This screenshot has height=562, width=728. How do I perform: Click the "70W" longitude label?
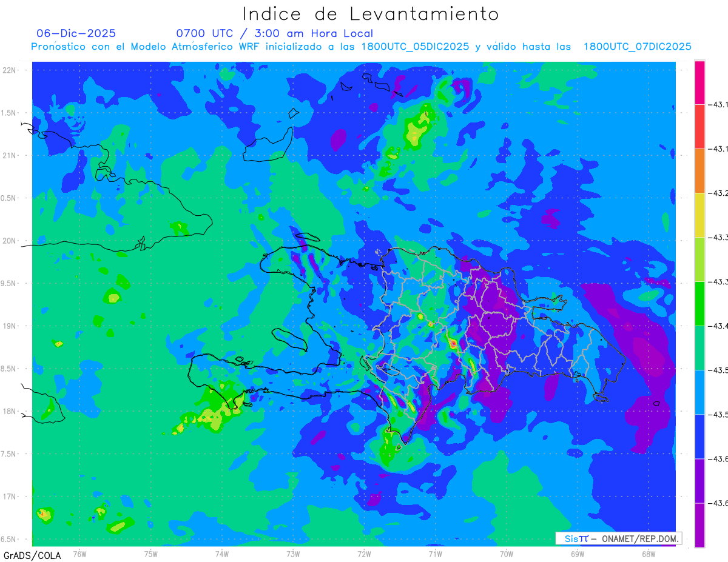[507, 554]
